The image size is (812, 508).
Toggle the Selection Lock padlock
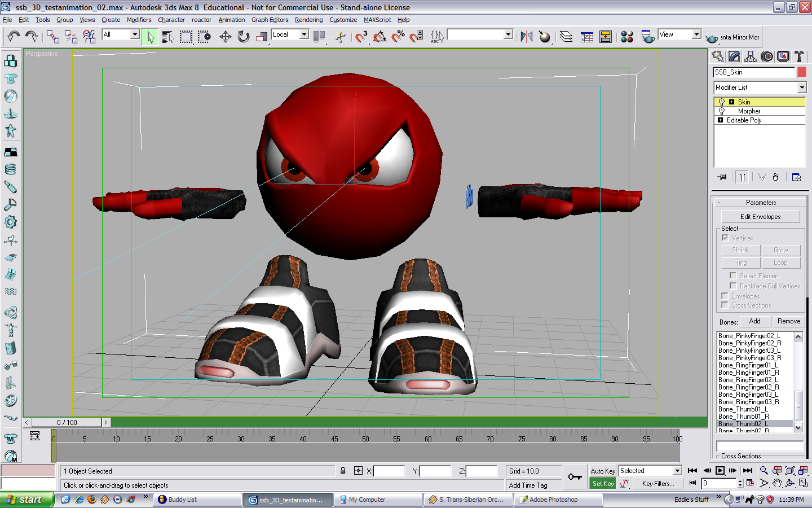pyautogui.click(x=343, y=471)
